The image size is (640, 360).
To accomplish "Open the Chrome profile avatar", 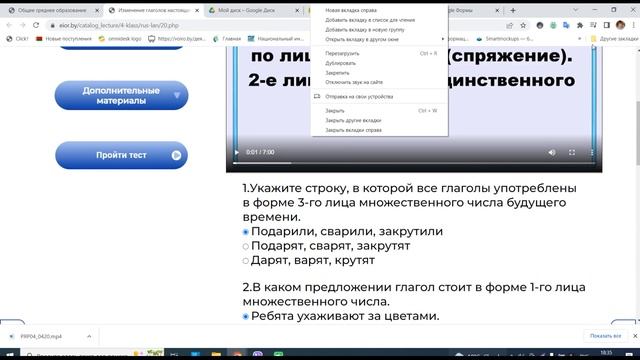I will click(620, 25).
